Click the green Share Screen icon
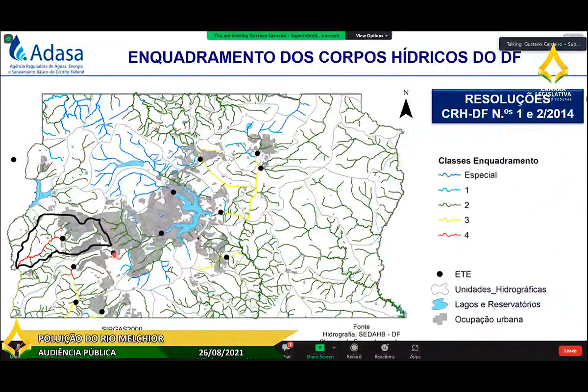588x392 pixels. [x=319, y=348]
